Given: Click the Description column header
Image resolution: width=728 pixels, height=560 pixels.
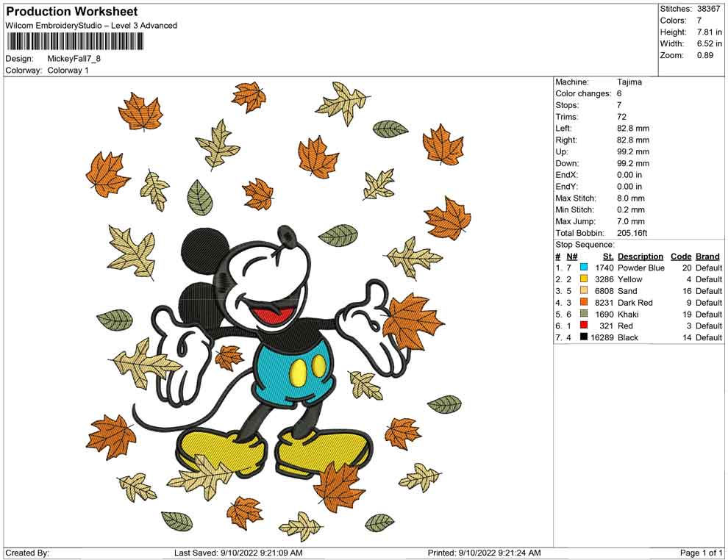Looking at the screenshot, I should 640,256.
